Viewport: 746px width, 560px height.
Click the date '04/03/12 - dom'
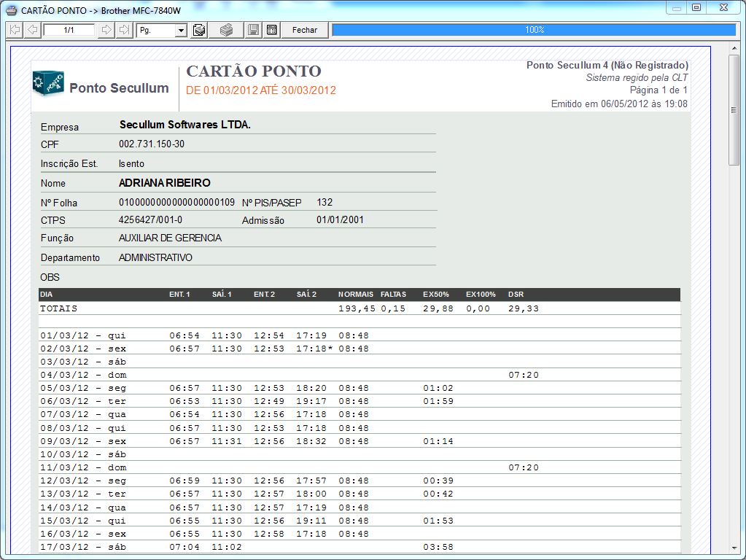83,375
